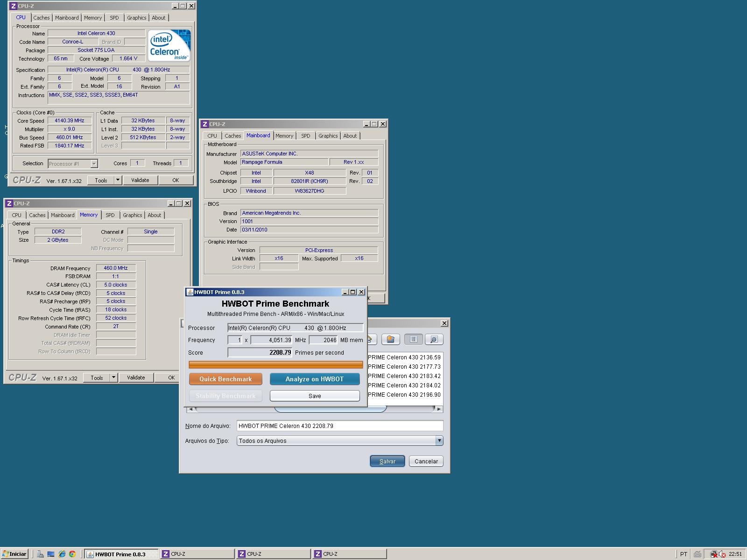The height and width of the screenshot is (560, 747).
Task: Click the Score field showing 2208.79
Action: [260, 352]
